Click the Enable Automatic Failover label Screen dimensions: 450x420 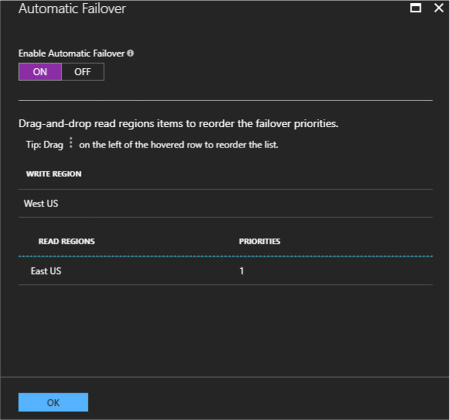click(72, 53)
